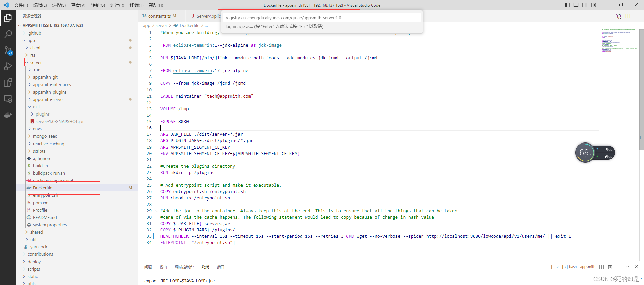This screenshot has height=285, width=644.
Task: Expand the appsmith-git folder
Action: pos(77,77)
